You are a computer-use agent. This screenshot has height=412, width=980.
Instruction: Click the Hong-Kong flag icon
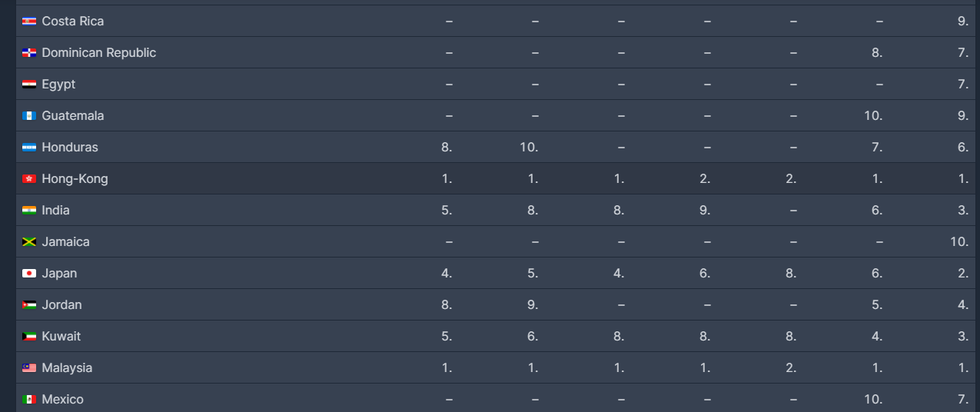[29, 179]
